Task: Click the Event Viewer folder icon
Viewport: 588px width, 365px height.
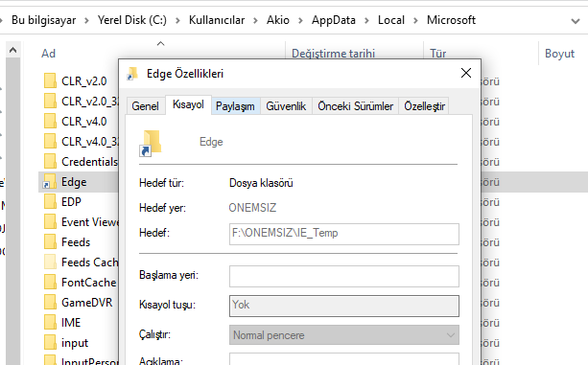Action: pos(50,222)
